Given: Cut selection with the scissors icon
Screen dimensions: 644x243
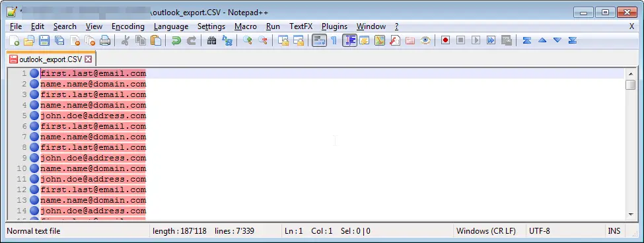Looking at the screenshot, I should [x=125, y=41].
